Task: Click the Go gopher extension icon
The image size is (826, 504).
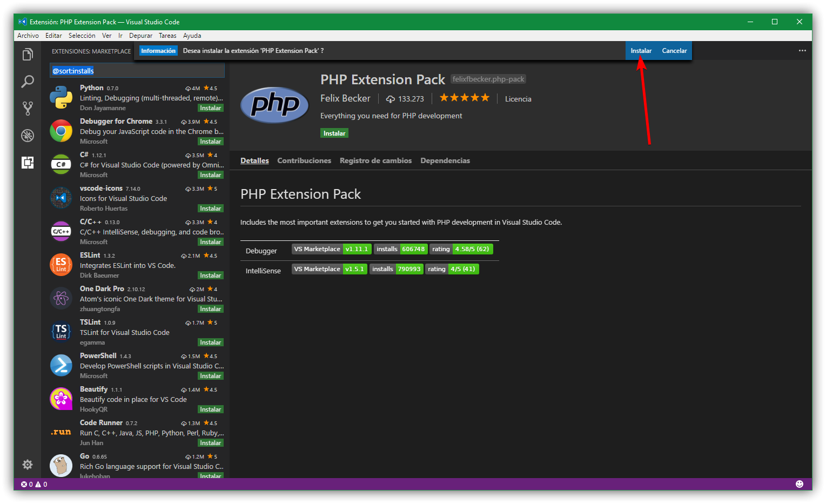Action: (x=61, y=466)
